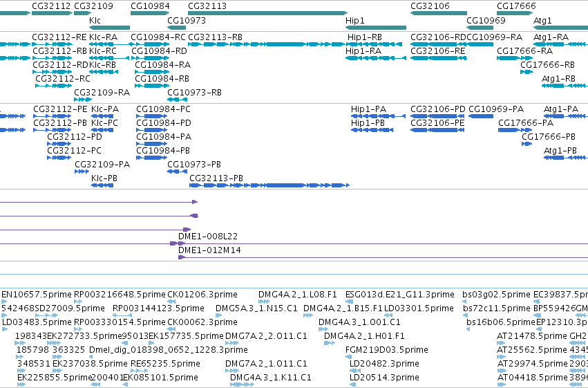Image resolution: width=588 pixels, height=388 pixels.
Task: Click BAC clone DME1-012M14 label
Action: click(209, 250)
